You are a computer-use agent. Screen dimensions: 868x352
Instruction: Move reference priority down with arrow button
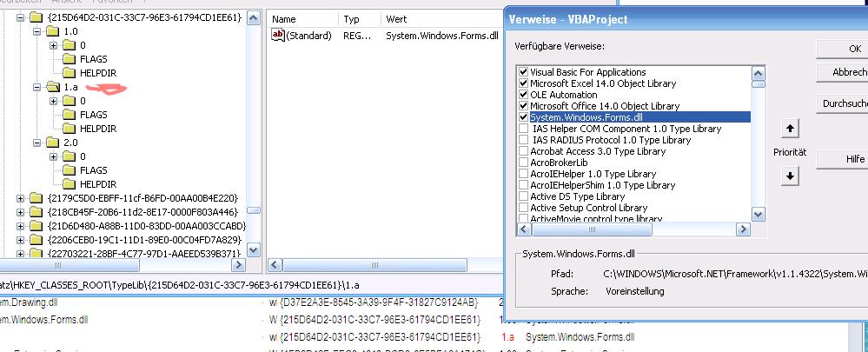[x=790, y=176]
